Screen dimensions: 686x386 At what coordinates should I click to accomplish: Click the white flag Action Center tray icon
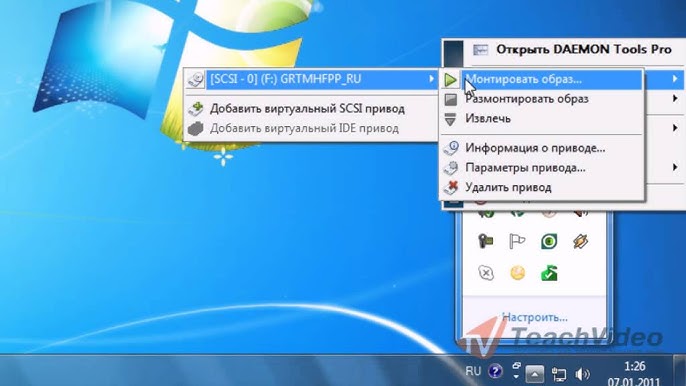click(x=517, y=241)
